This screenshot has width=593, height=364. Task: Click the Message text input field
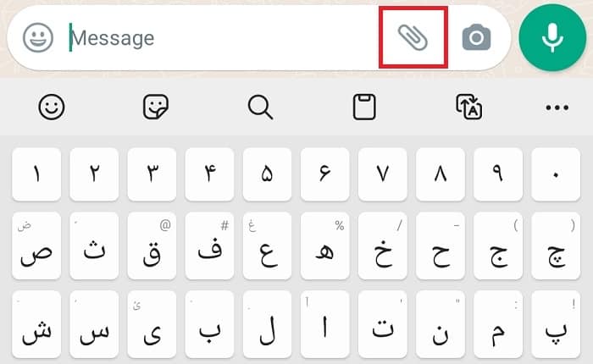coord(212,38)
